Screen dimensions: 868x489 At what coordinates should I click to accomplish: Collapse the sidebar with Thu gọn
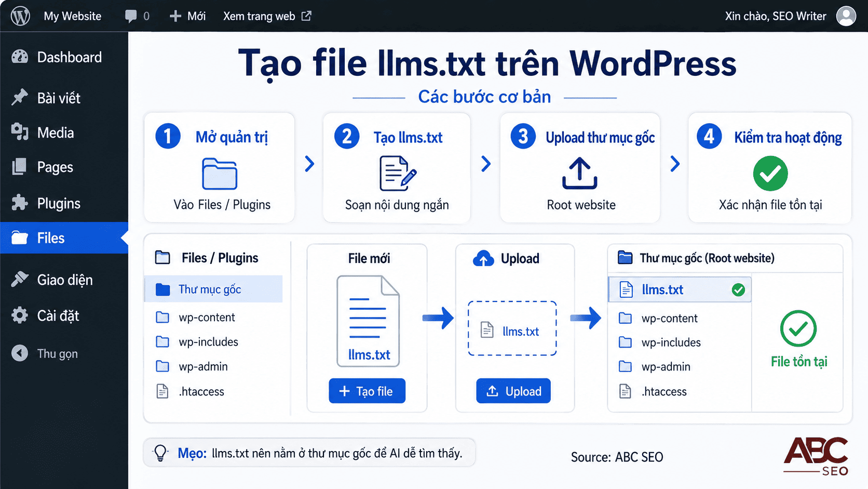click(64, 353)
